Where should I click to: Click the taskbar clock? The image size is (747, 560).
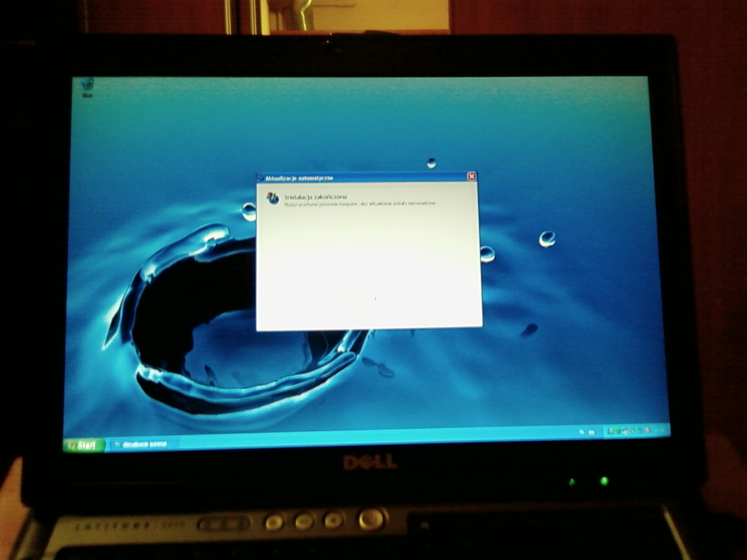coord(659,429)
